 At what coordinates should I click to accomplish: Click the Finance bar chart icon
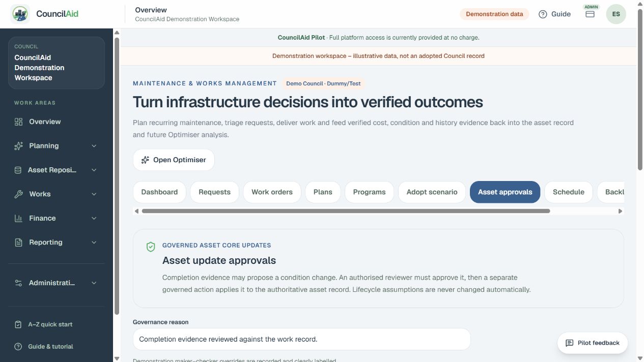point(18,219)
